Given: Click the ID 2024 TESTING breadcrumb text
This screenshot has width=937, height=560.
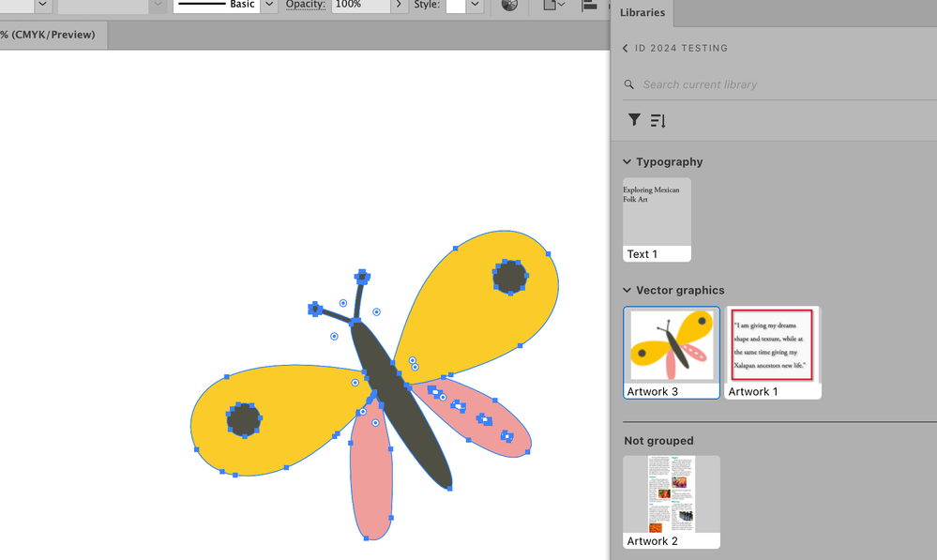Looking at the screenshot, I should pyautogui.click(x=681, y=49).
